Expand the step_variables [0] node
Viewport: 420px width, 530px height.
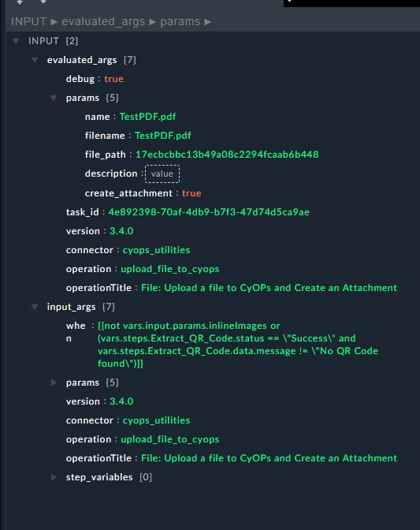(x=54, y=477)
